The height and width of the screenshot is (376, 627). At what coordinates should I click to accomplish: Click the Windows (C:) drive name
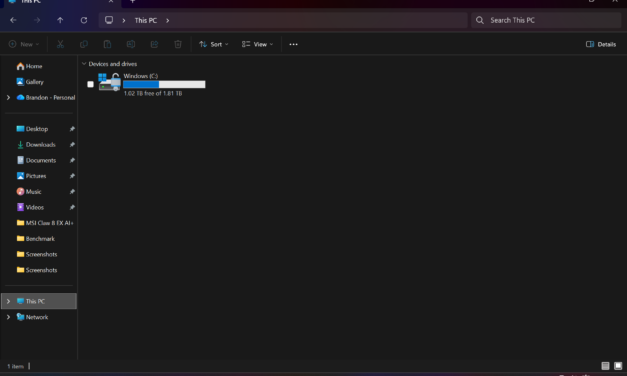(x=141, y=76)
